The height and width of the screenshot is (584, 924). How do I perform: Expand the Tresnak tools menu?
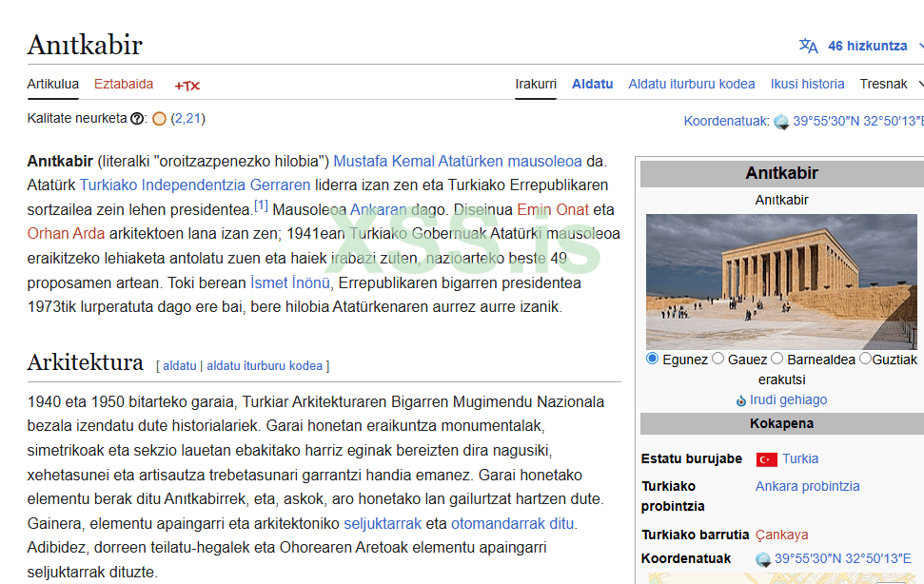pos(890,84)
